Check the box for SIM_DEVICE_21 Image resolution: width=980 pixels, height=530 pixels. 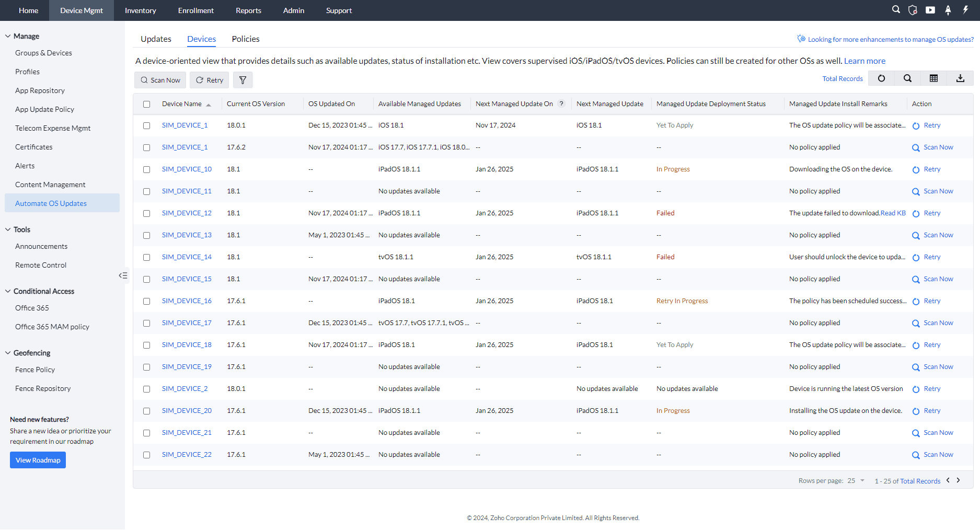(x=146, y=433)
